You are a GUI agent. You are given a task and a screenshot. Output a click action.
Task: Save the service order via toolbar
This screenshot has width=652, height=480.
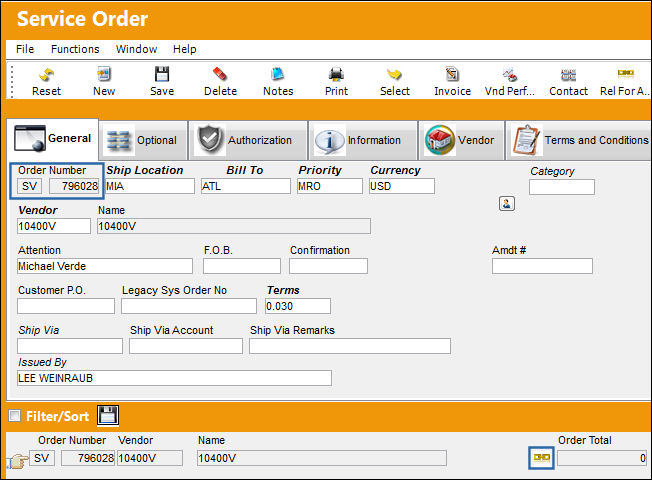coord(162,74)
